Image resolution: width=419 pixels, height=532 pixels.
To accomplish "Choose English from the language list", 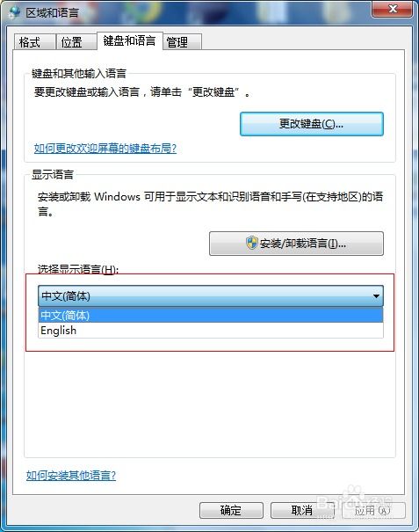I will 211,331.
